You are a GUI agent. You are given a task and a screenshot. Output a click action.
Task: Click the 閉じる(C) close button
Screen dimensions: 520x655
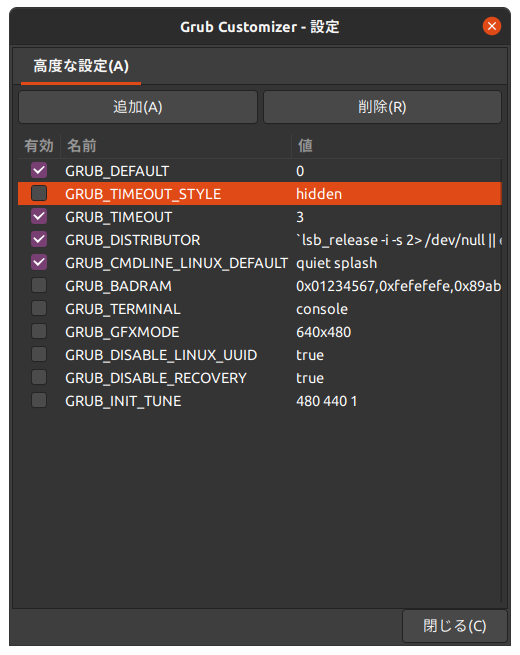(454, 626)
